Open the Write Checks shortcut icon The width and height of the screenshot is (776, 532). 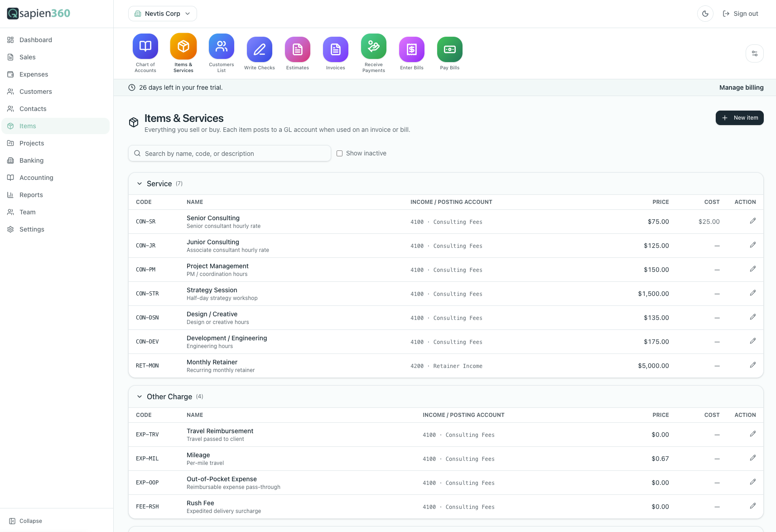(260, 49)
